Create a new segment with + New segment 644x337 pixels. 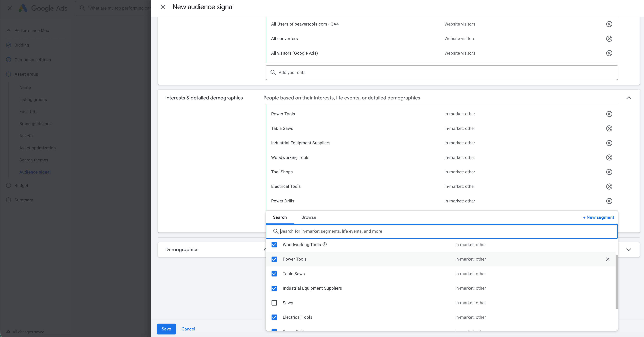[599, 217]
